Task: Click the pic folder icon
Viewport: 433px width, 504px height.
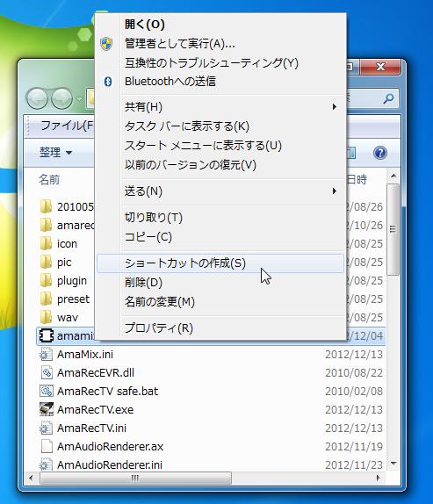Action: (46, 262)
